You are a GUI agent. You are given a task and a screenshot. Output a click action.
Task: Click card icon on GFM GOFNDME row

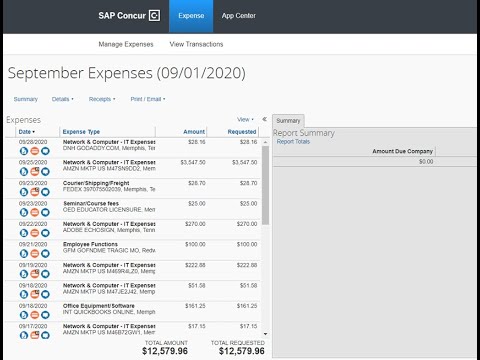tap(35, 254)
